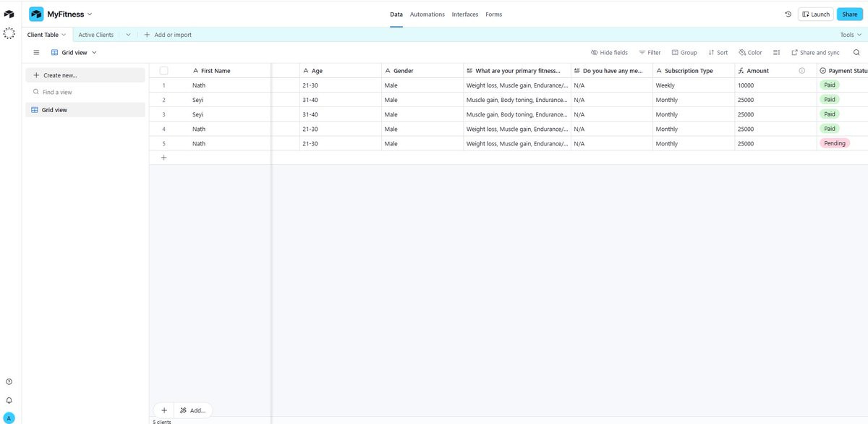Click the Add... button at bottom
The width and height of the screenshot is (868, 424).
[192, 410]
